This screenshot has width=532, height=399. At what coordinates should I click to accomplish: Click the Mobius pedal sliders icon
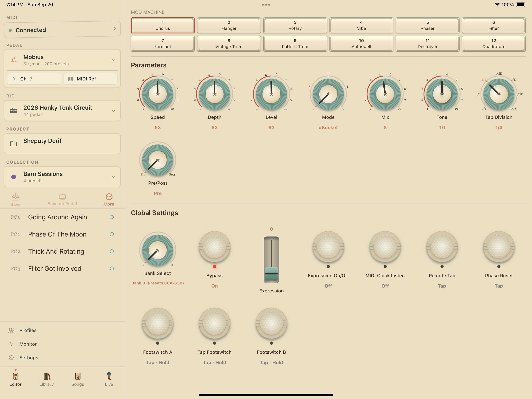tap(14, 60)
